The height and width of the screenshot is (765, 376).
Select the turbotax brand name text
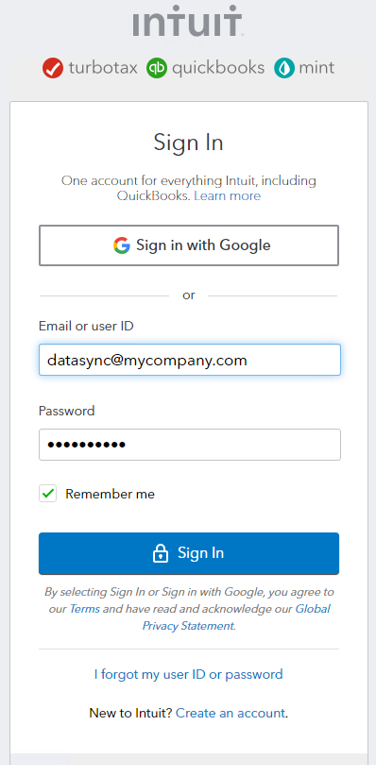(x=103, y=68)
